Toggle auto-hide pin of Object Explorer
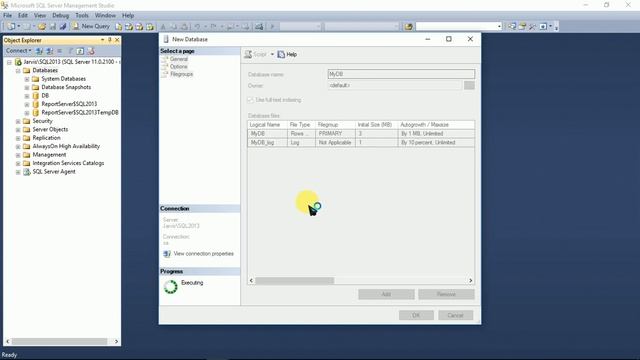Viewport: 640px width, 360px height. pos(109,40)
